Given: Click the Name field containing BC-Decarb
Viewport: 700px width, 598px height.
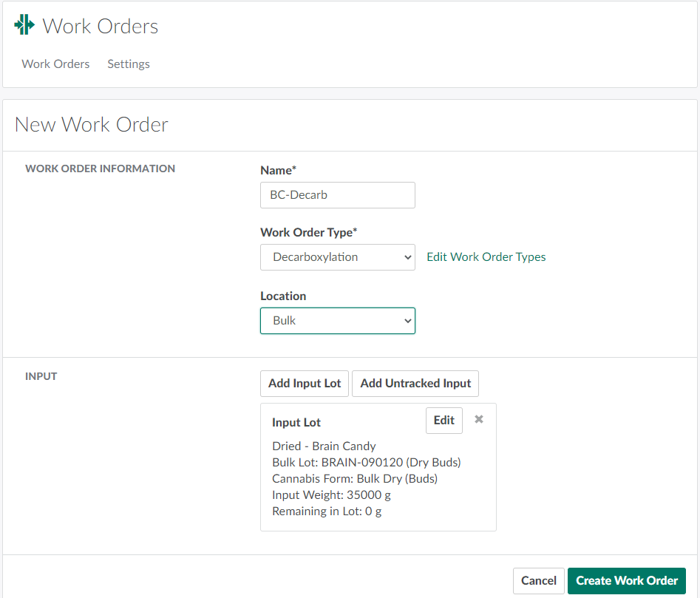Looking at the screenshot, I should tap(337, 195).
